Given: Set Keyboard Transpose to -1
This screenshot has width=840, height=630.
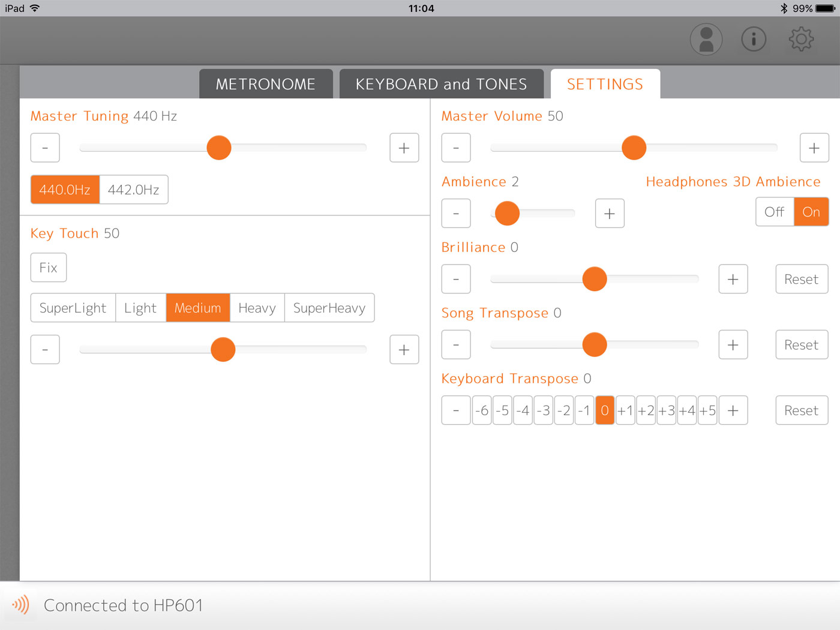Looking at the screenshot, I should [584, 410].
